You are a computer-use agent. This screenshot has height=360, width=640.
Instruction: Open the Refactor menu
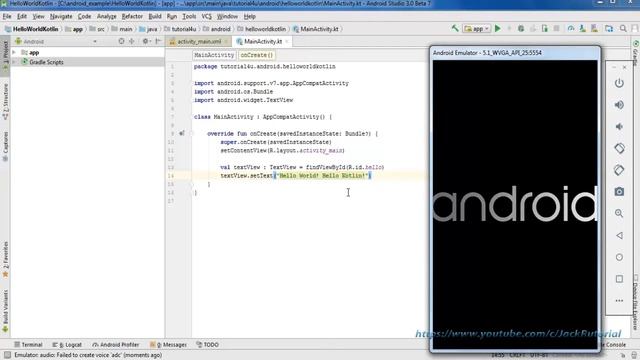tap(132, 16)
